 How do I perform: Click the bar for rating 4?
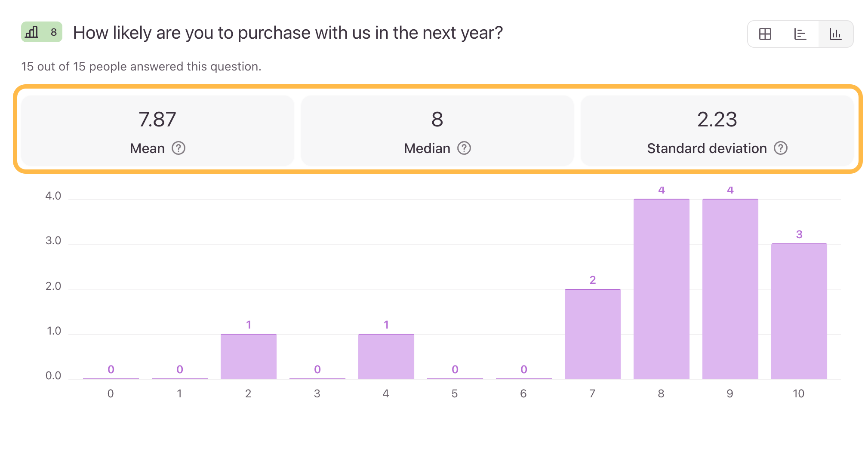tap(386, 357)
